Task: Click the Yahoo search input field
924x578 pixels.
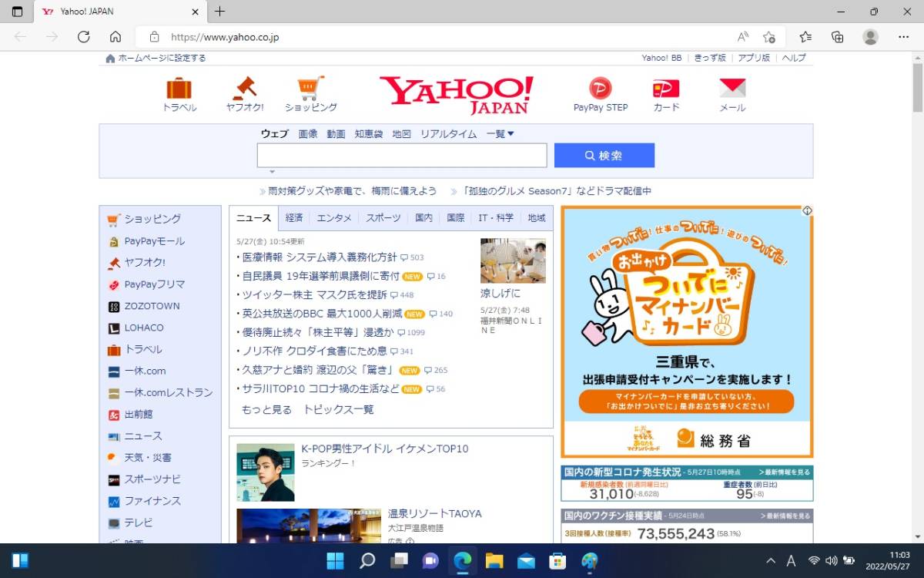Action: tap(402, 155)
